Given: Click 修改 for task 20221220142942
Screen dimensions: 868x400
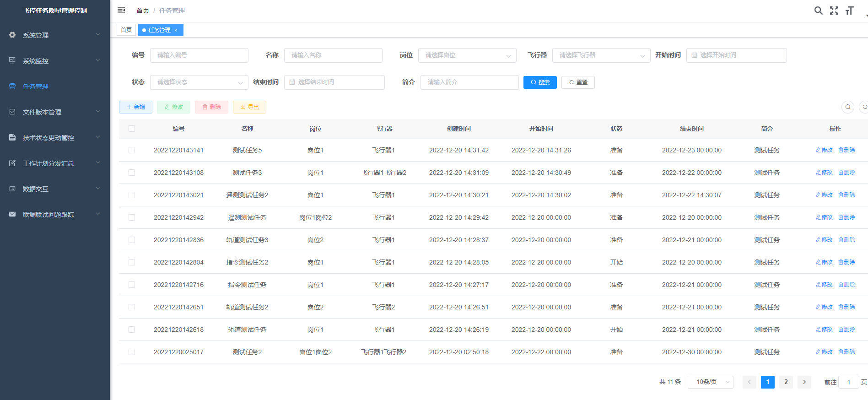Looking at the screenshot, I should tap(825, 217).
